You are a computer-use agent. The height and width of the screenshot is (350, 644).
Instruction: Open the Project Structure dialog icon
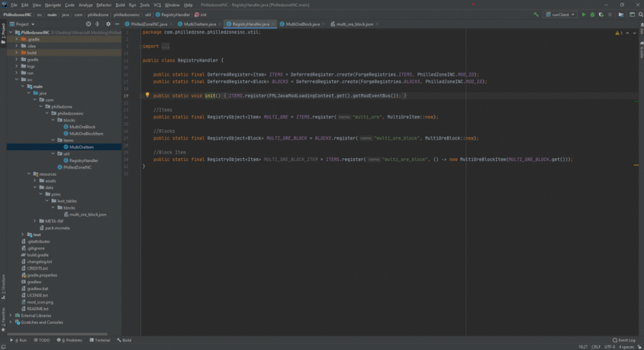pos(621,14)
